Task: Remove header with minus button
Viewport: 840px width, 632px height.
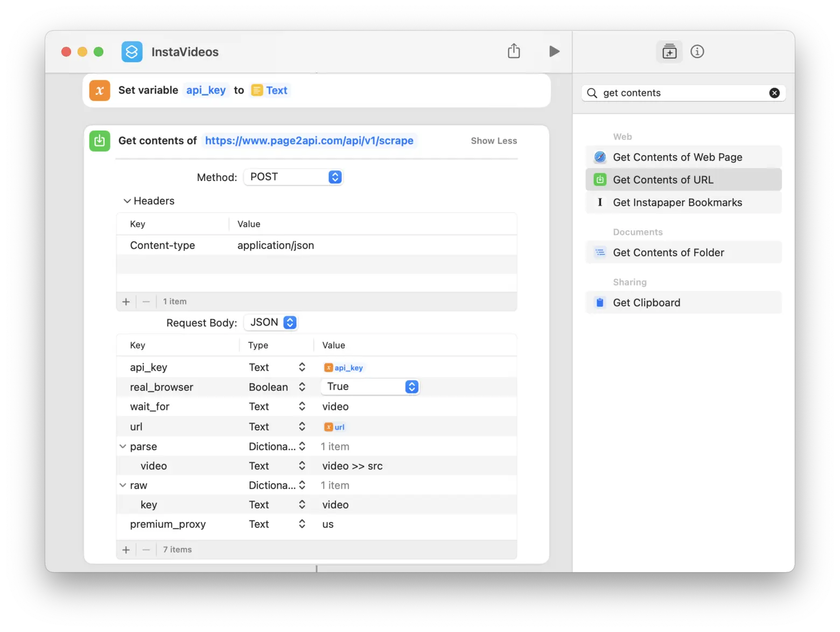Action: (146, 302)
